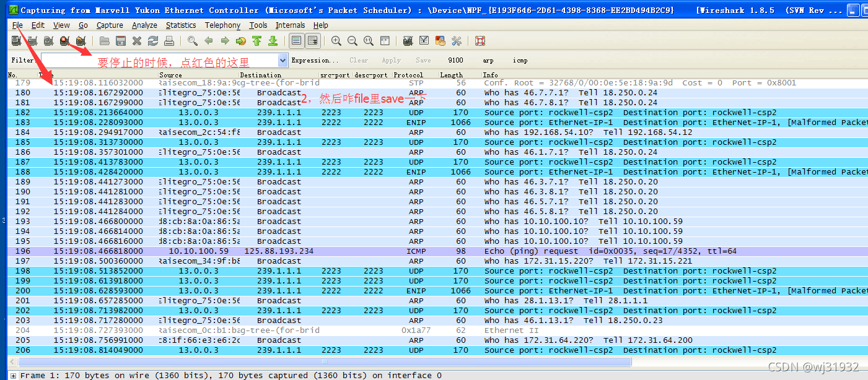Select packet 196 ICMP ping request

pyautogui.click(x=437, y=251)
